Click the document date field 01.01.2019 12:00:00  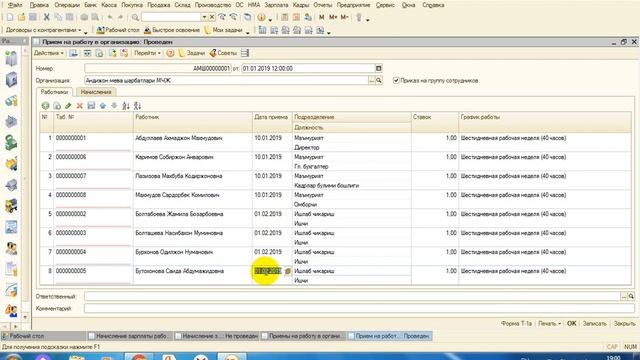(x=308, y=68)
